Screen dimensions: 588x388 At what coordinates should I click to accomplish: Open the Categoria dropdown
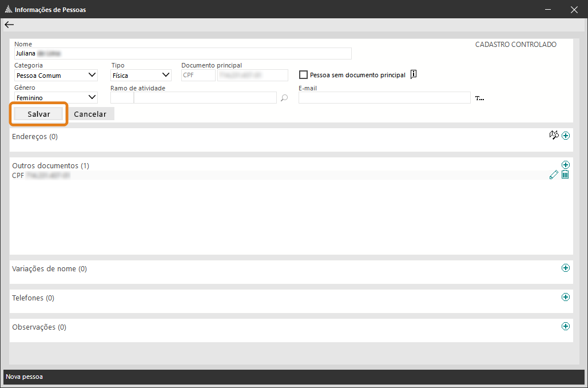[92, 75]
